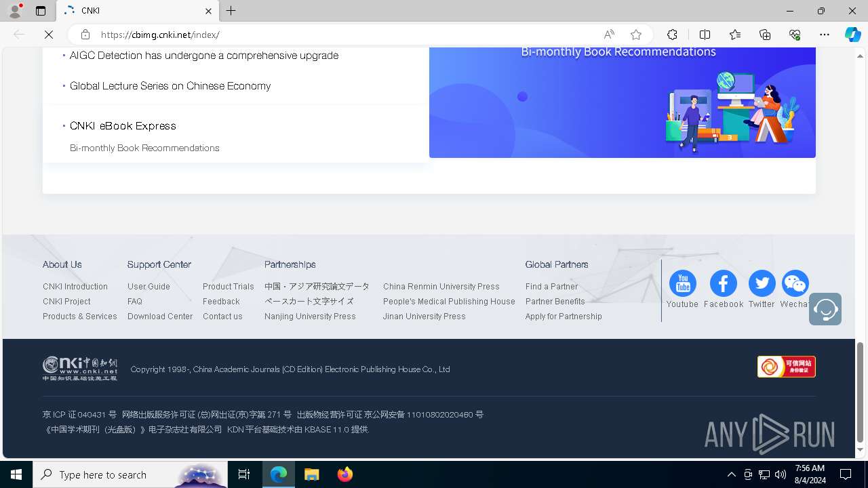
Task: Open the Windows Start menu
Action: coord(16,474)
